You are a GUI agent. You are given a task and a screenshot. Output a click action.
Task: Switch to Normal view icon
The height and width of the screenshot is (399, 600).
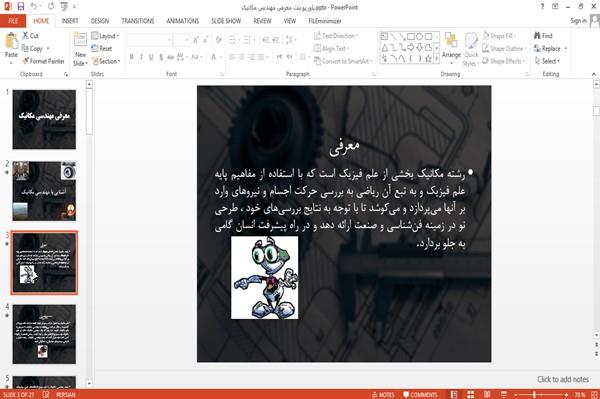click(454, 394)
